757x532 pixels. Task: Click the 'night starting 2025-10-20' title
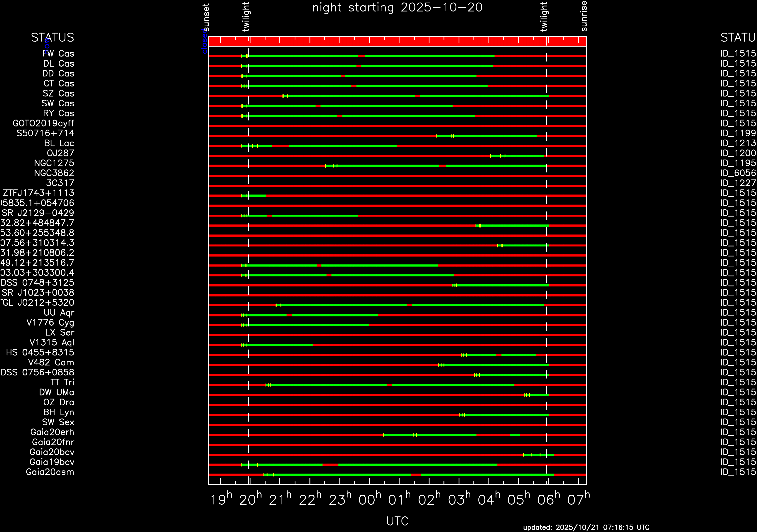point(397,8)
